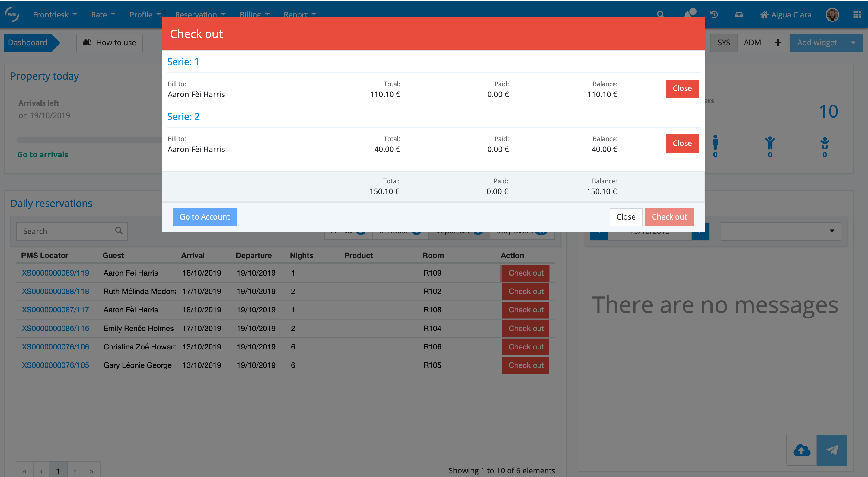Image resolution: width=868 pixels, height=477 pixels.
Task: Click the history clock icon
Action: (x=714, y=14)
